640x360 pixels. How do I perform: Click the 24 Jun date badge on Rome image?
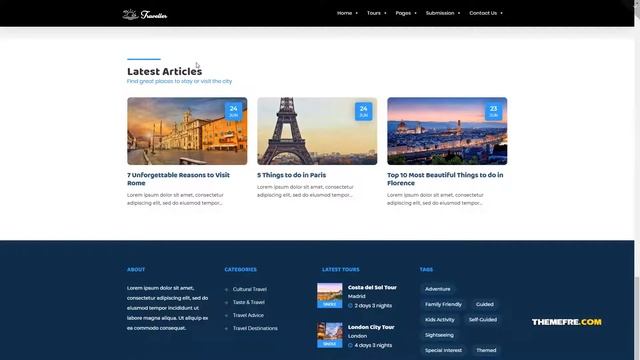click(233, 111)
